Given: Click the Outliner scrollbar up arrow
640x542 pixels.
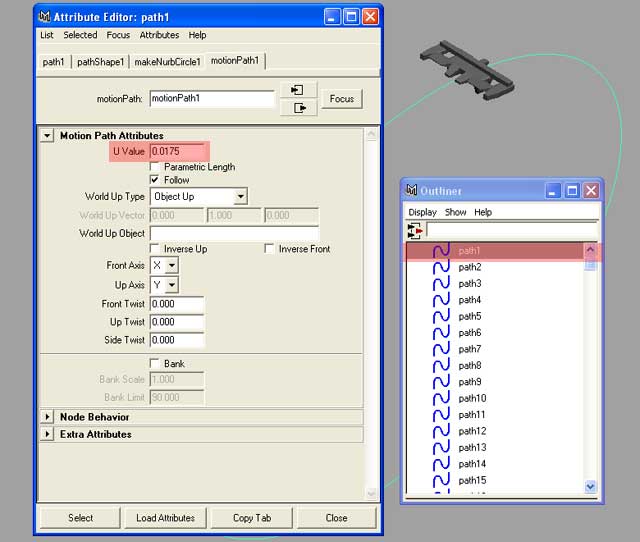Looking at the screenshot, I should [590, 249].
